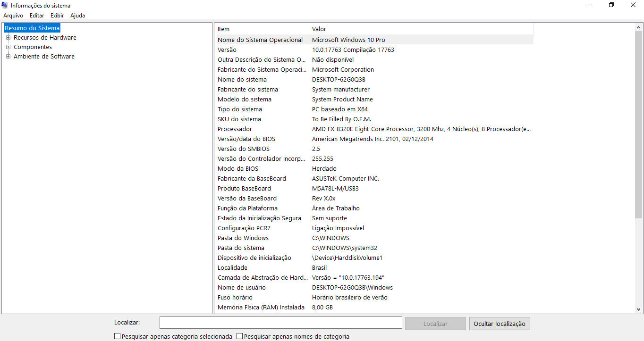Select Resumo do Sistema tree node
Screen dimensions: 644x341
click(x=32, y=28)
